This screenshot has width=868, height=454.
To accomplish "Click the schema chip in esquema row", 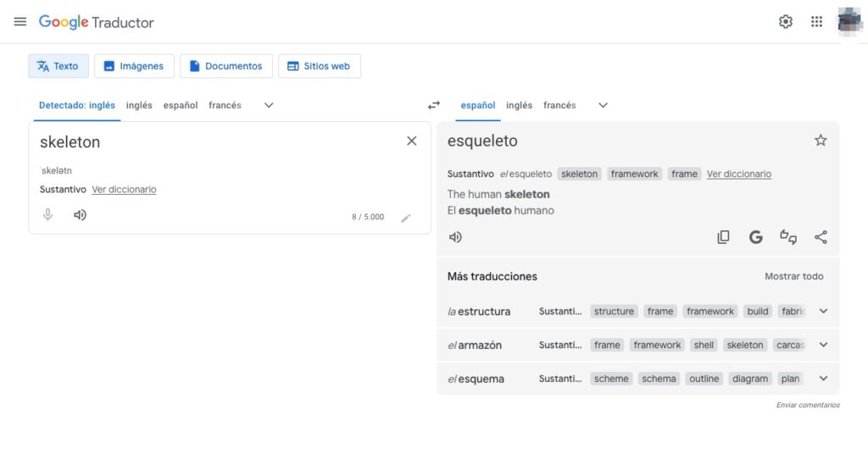I will tap(659, 379).
